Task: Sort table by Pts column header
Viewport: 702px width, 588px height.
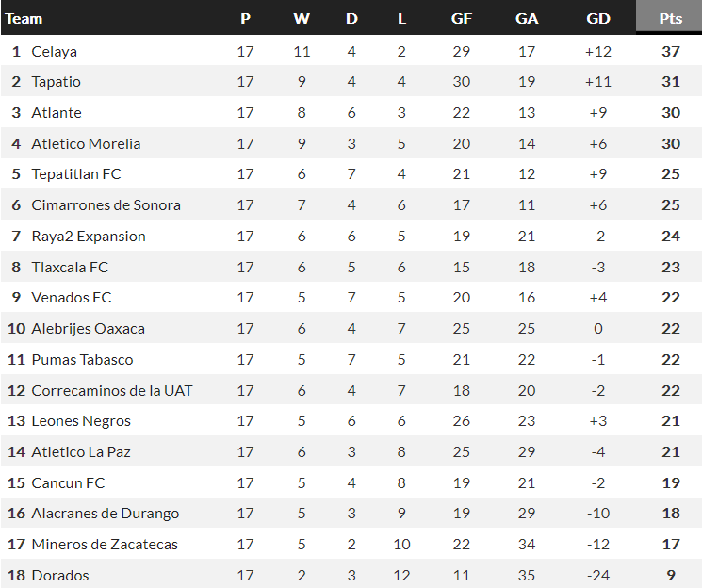Action: point(670,18)
